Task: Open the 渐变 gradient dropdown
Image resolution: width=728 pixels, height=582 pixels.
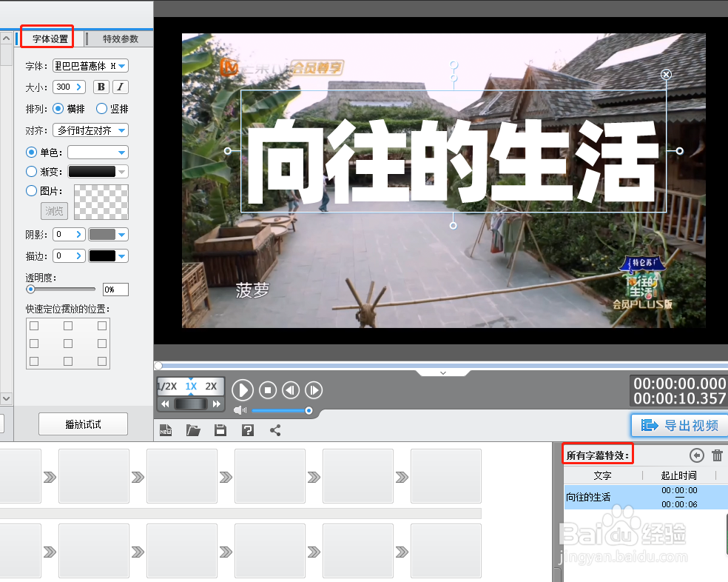Action: click(x=121, y=172)
